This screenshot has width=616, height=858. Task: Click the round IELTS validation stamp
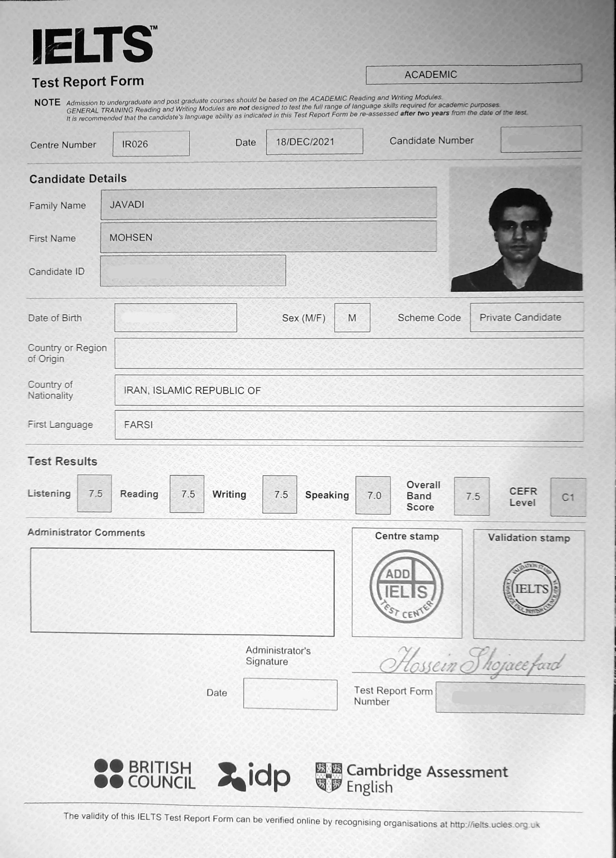click(532, 588)
